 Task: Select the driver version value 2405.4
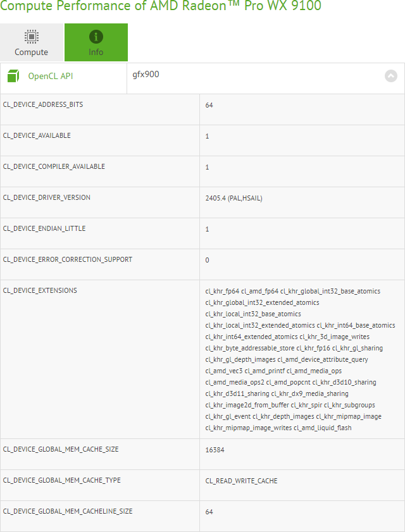[x=234, y=198]
